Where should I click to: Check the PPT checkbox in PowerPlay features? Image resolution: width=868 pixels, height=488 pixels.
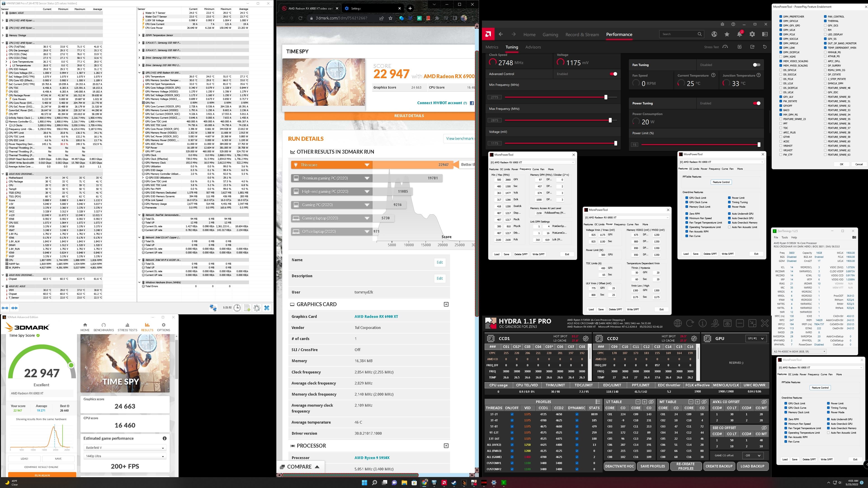pyautogui.click(x=781, y=124)
